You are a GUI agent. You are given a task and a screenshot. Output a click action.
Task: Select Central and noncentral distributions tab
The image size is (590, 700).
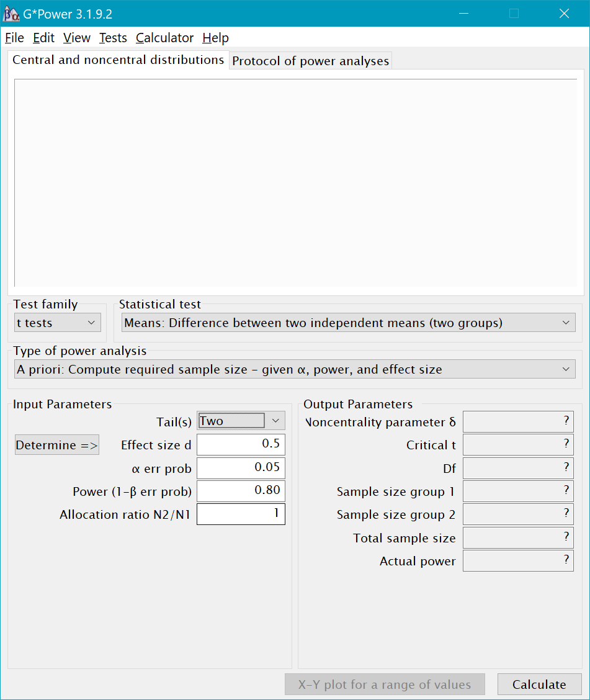118,60
